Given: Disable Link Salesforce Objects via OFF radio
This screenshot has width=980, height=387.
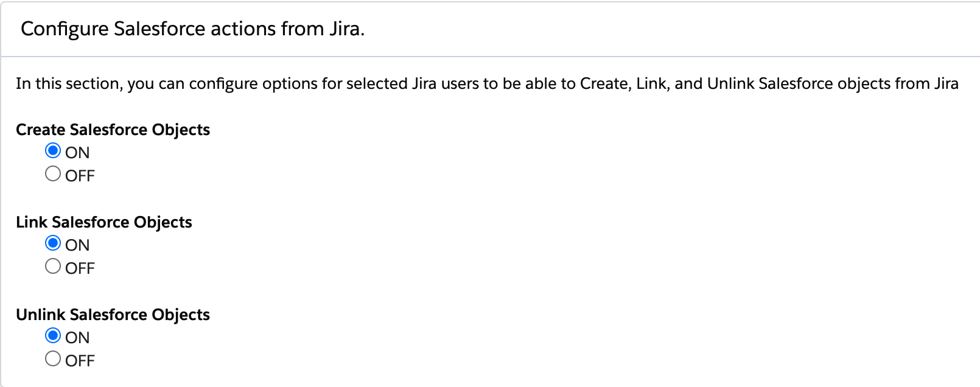Looking at the screenshot, I should point(53,267).
